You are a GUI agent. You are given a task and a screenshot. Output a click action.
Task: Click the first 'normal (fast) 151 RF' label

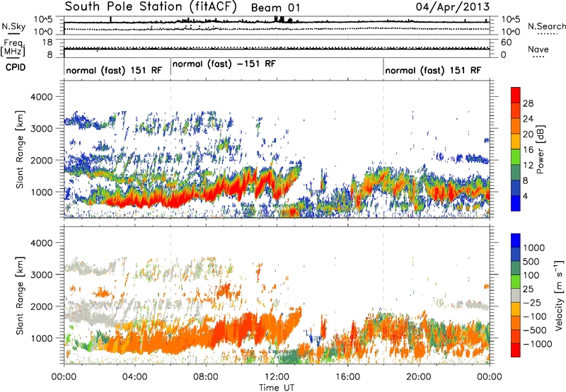point(114,70)
